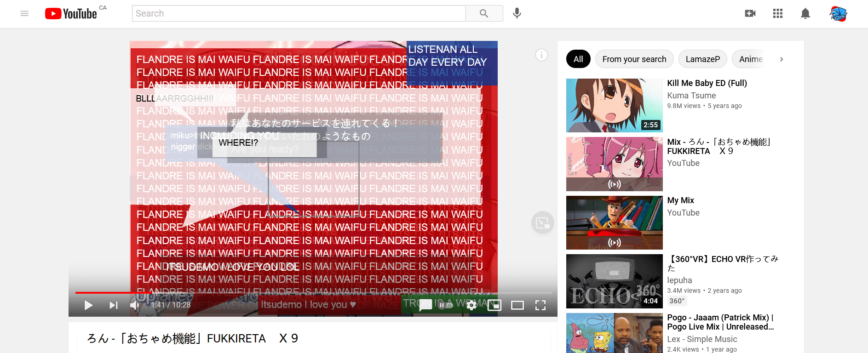Image resolution: width=868 pixels, height=353 pixels.
Task: Open the 360°VR ECHO VR title
Action: (x=723, y=263)
